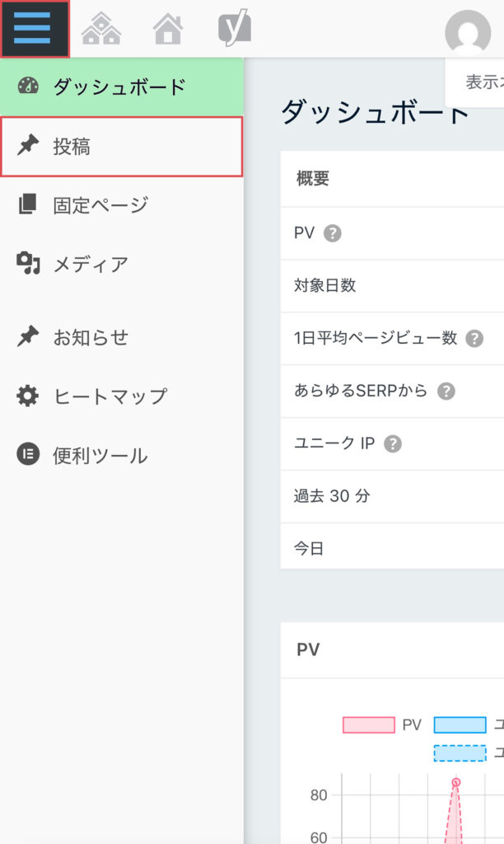Toggle the pink PV legend swatch
Viewport: 504px width, 844px height.
(x=368, y=724)
